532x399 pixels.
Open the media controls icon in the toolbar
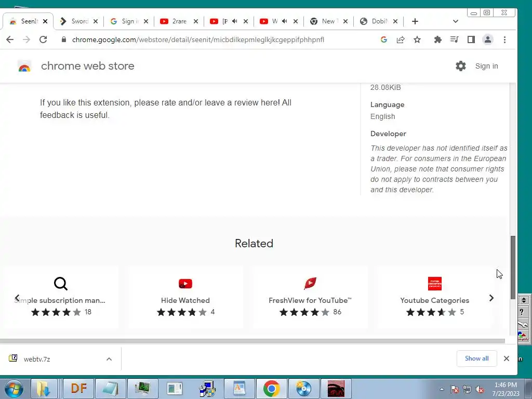(x=454, y=39)
